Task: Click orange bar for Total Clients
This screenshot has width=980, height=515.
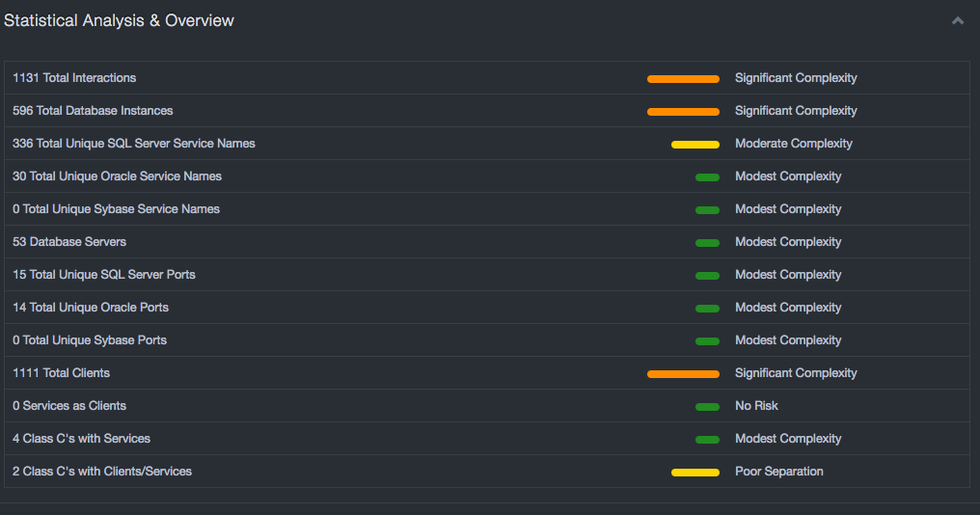Action: [x=683, y=374]
